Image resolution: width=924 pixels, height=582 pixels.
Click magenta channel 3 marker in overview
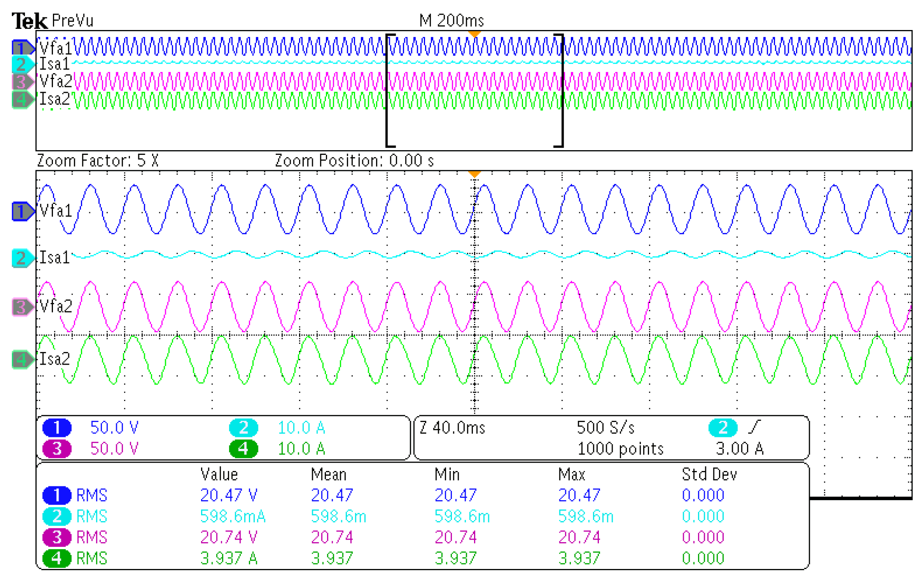point(21,82)
